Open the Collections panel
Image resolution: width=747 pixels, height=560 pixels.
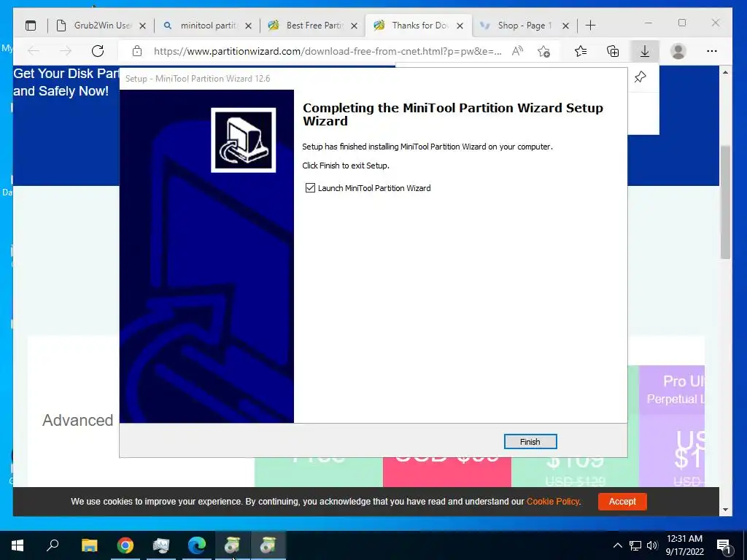(x=613, y=51)
